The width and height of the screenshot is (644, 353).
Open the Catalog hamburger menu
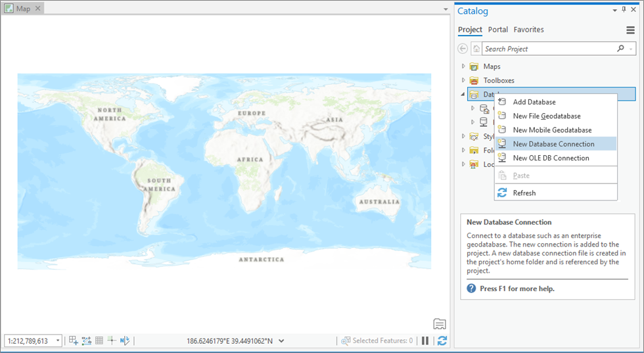click(x=630, y=30)
